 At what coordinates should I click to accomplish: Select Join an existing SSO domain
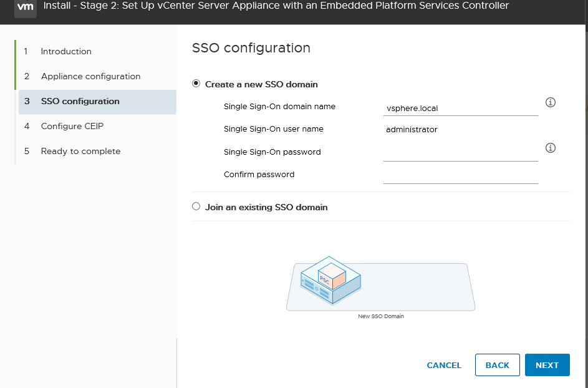tap(196, 206)
